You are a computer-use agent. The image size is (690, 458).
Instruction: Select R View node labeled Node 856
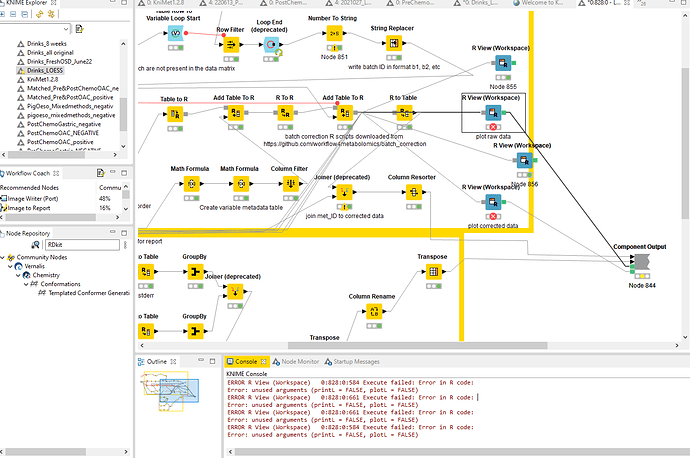pos(524,160)
